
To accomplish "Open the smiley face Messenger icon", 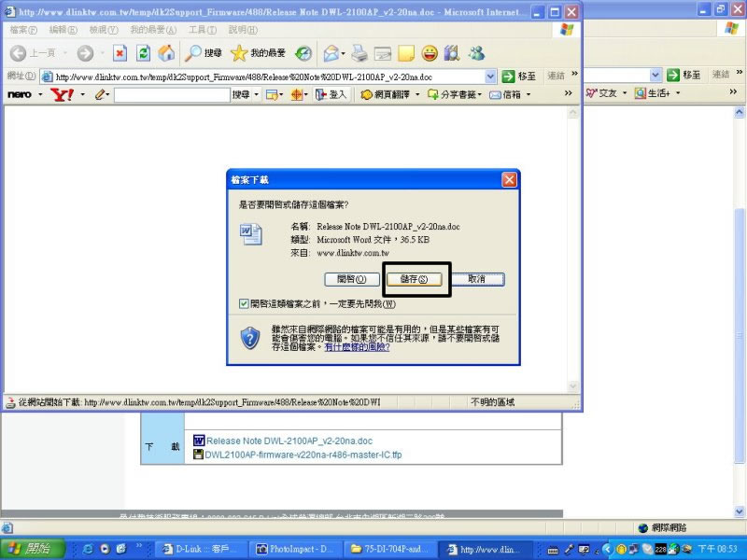I will [430, 53].
